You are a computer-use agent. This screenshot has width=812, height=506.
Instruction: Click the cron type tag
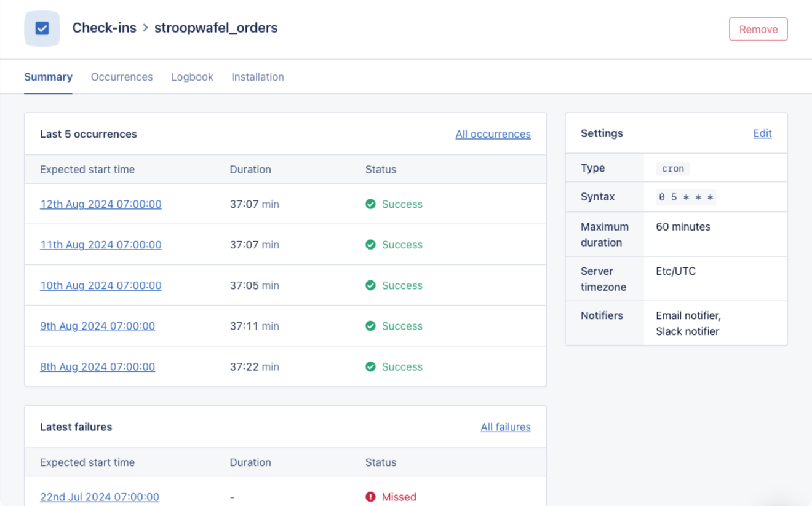tap(673, 168)
